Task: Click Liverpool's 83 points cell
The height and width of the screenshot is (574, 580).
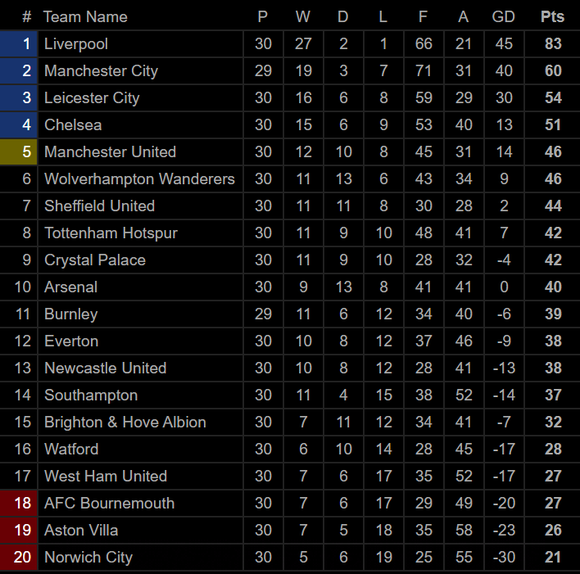Action: (553, 44)
